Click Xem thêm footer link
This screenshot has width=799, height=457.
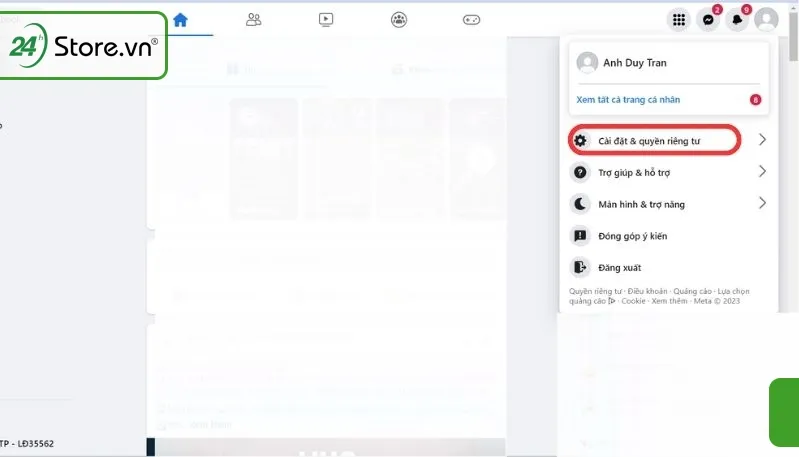pyautogui.click(x=669, y=301)
